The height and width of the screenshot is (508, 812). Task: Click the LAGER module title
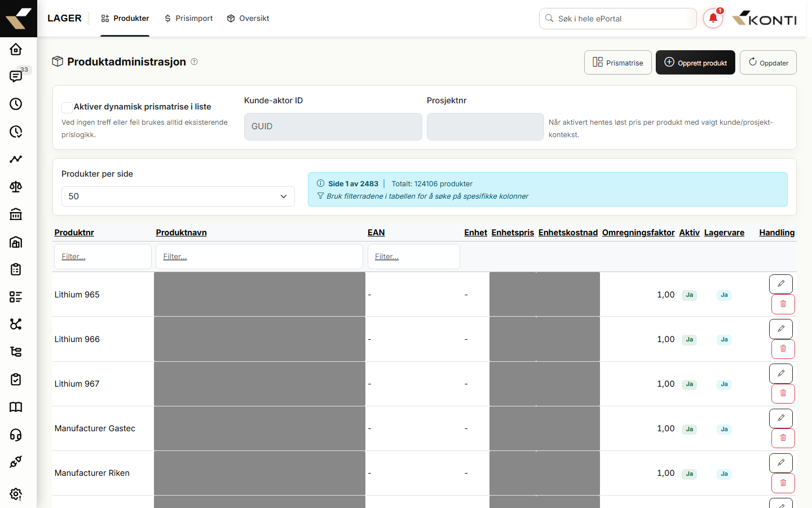[x=64, y=18]
